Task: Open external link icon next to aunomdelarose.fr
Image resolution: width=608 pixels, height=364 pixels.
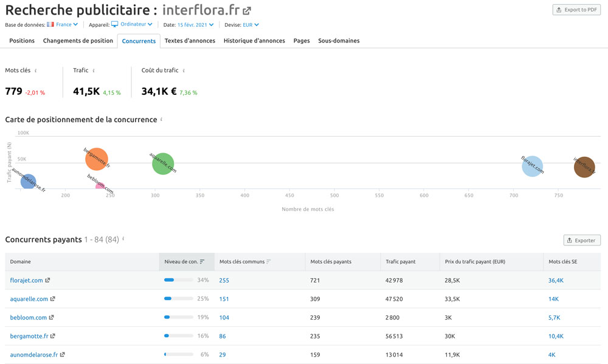Action: (x=63, y=354)
